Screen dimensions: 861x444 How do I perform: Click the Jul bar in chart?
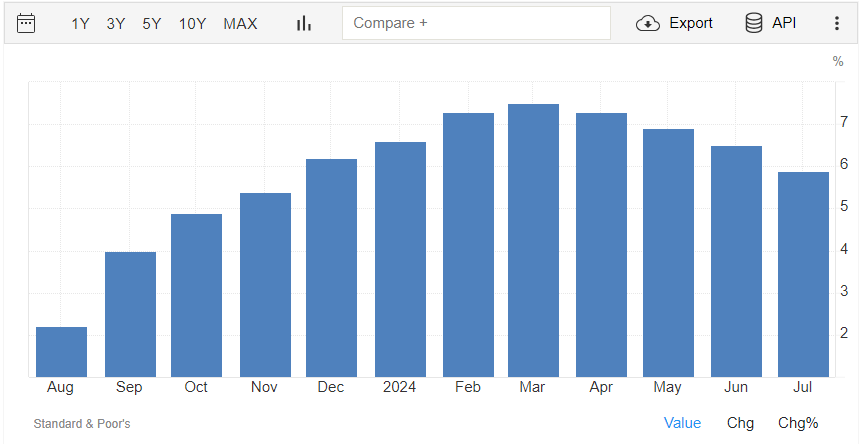[803, 274]
